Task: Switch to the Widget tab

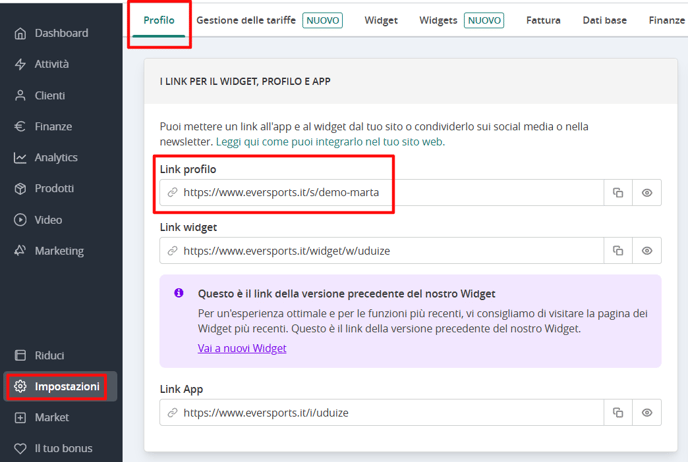Action: pos(381,20)
